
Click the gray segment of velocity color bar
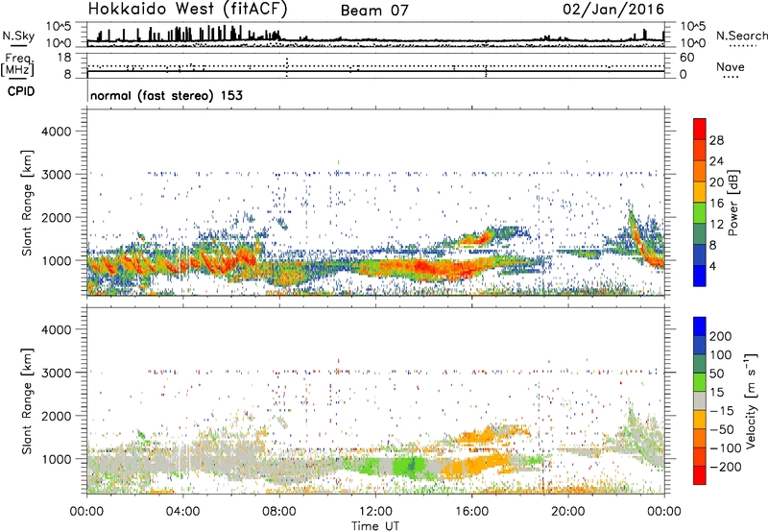(700, 400)
